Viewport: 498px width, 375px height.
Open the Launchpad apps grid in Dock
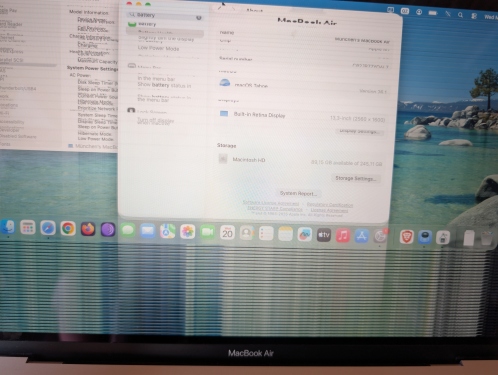27,228
